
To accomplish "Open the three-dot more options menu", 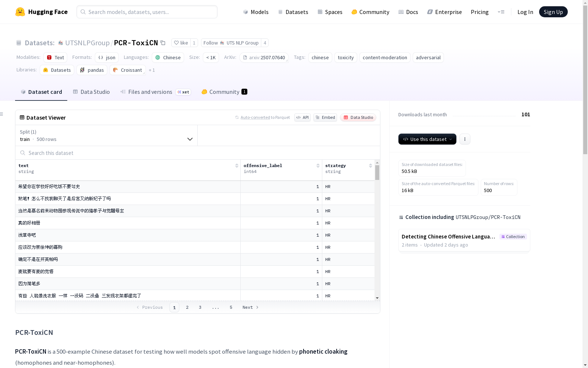I will coord(465,139).
